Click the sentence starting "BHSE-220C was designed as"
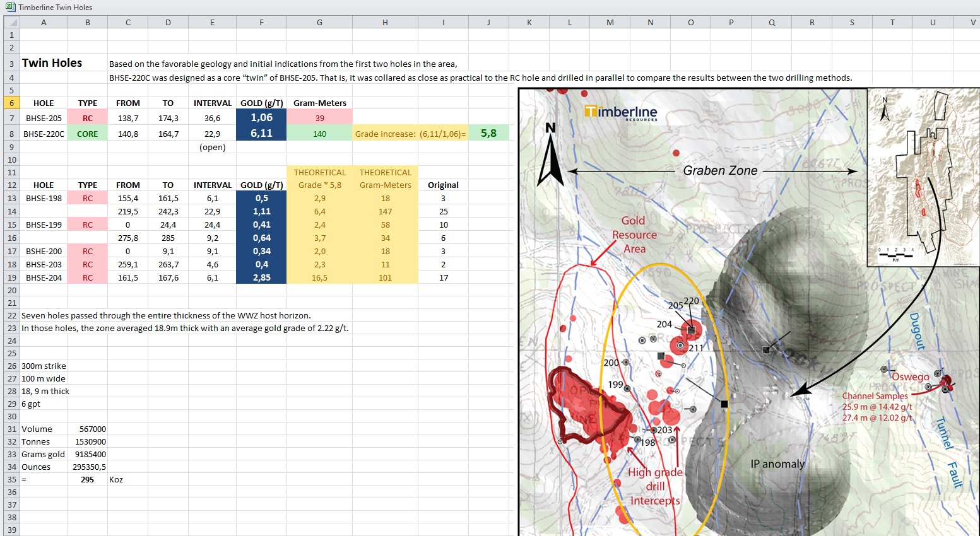The width and height of the screenshot is (980, 536). click(480, 78)
